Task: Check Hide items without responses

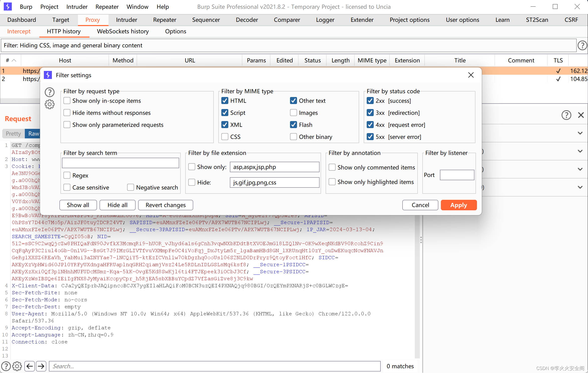Action: click(67, 113)
